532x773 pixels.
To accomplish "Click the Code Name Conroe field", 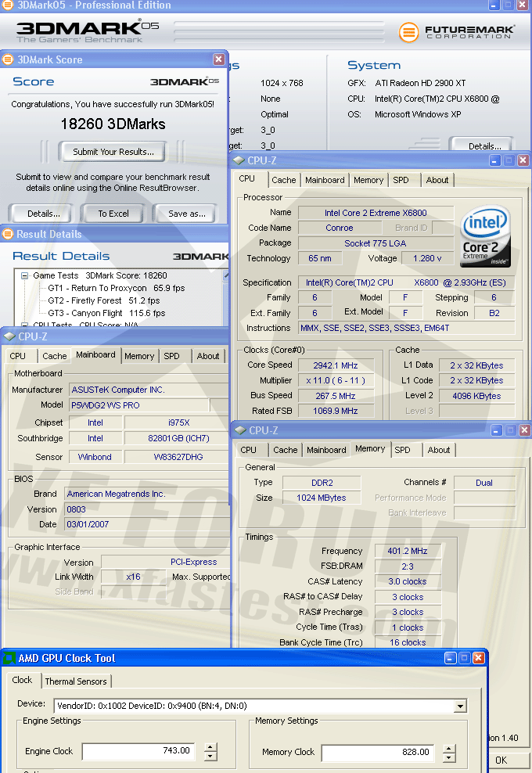I will pos(340,228).
